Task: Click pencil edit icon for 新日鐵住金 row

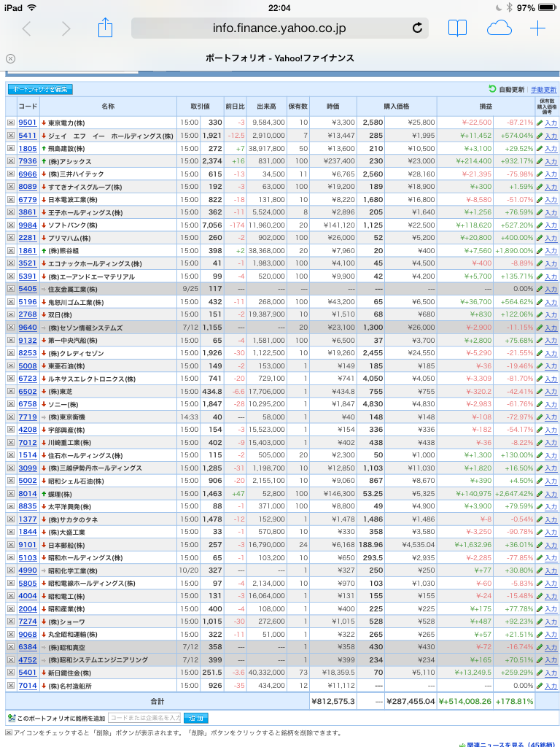Action: [540, 673]
